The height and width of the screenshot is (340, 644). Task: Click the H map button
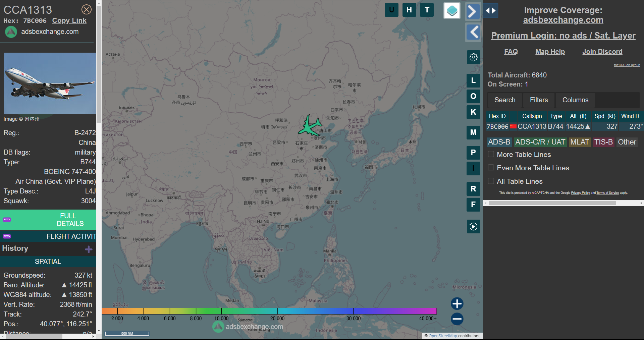click(x=409, y=10)
